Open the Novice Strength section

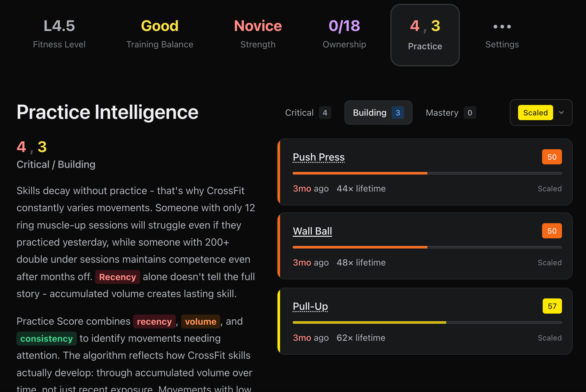click(x=258, y=34)
